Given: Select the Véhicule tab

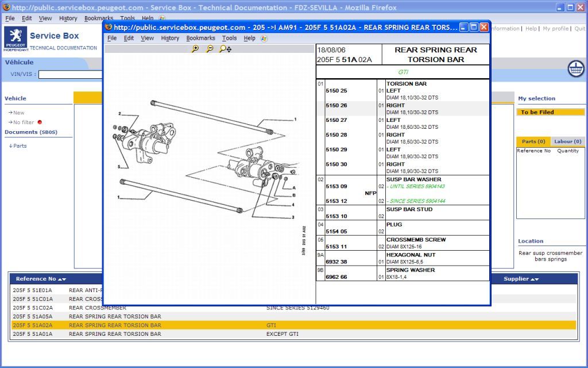Looking at the screenshot, I should [19, 62].
